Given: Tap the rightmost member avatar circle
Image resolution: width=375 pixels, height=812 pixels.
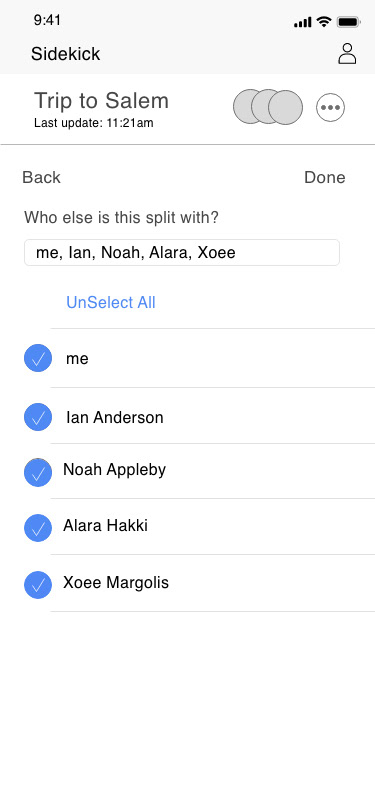Looking at the screenshot, I should coord(285,108).
